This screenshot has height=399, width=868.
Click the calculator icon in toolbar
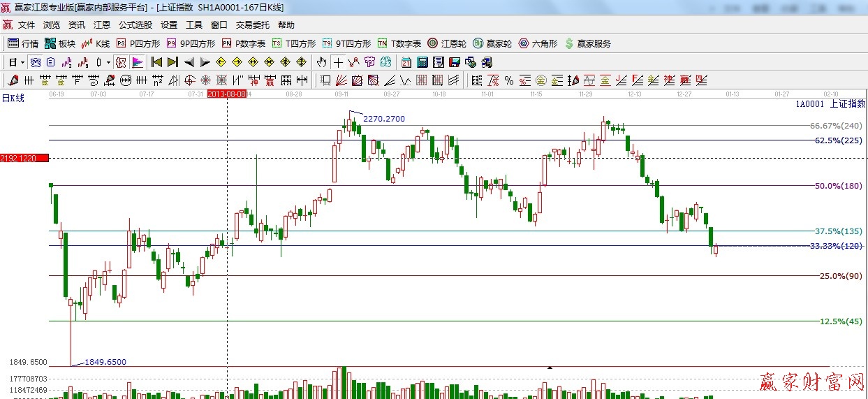tap(422, 62)
